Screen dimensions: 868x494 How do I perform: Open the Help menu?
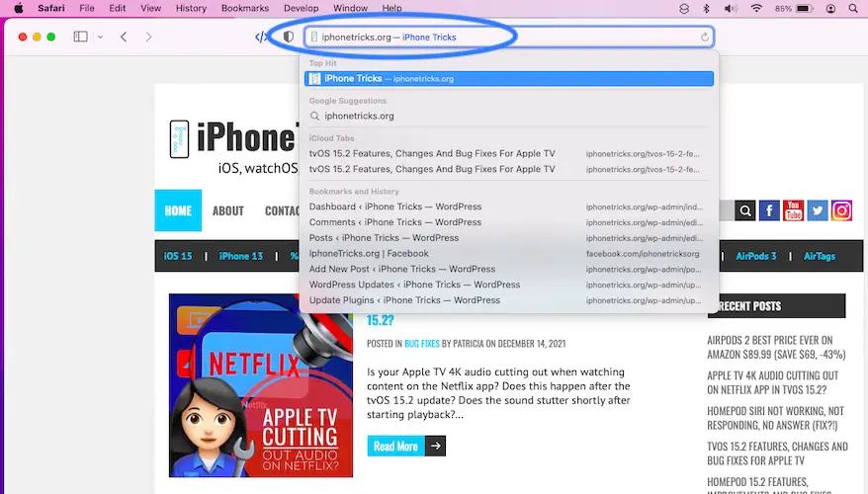point(391,8)
